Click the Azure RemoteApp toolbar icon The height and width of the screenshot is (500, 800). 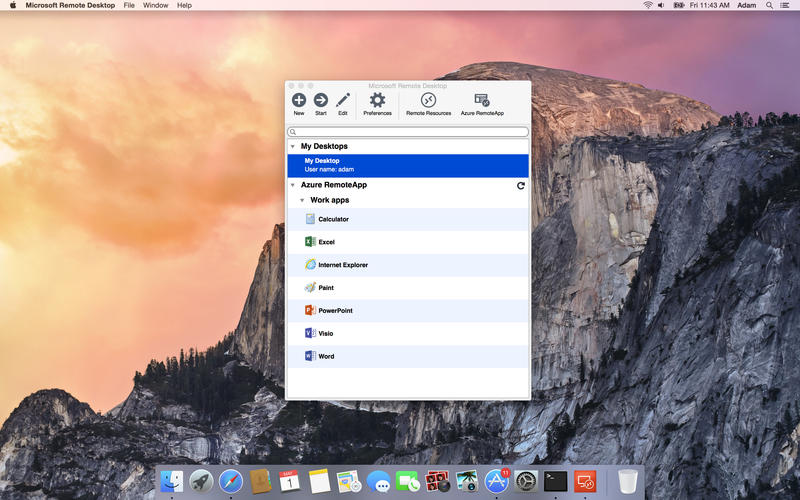[482, 100]
